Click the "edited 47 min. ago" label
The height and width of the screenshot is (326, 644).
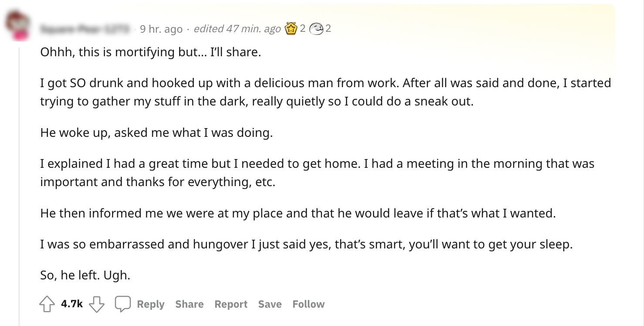tap(237, 29)
